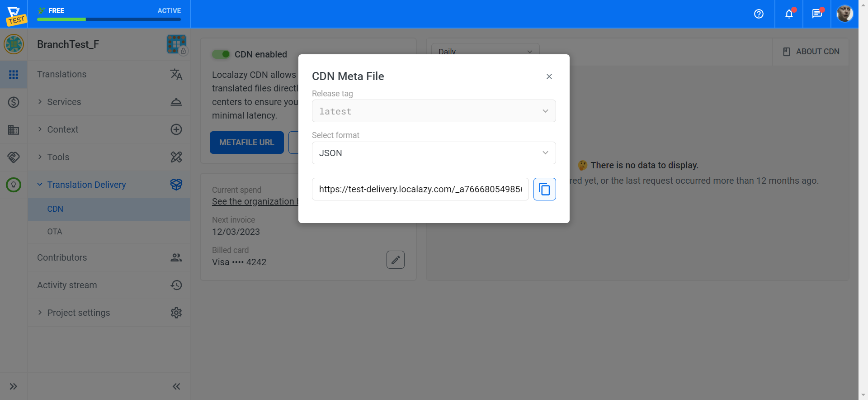Toggle the CDN enabled switch

tap(221, 54)
